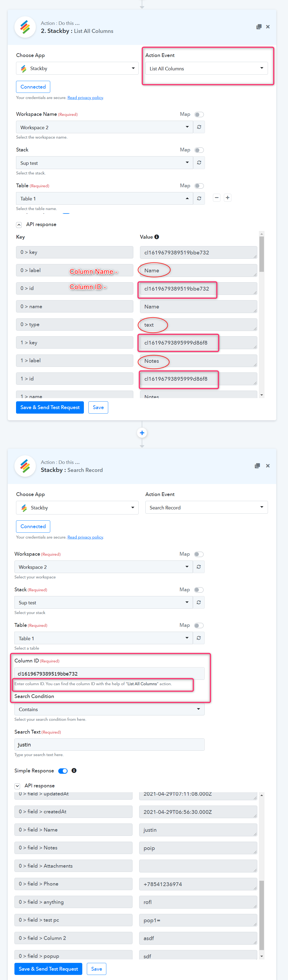Open Choose App dropdown in Search Record step
The width and height of the screenshot is (288, 980).
point(77,508)
